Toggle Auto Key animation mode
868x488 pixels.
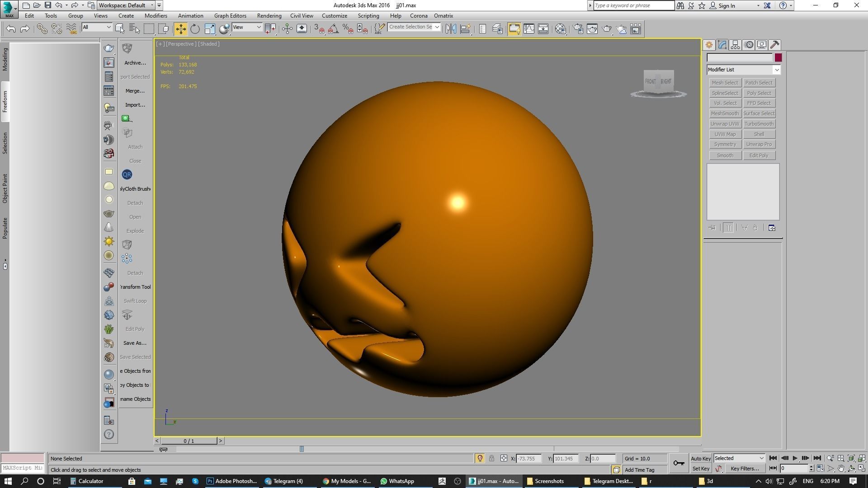[701, 459]
